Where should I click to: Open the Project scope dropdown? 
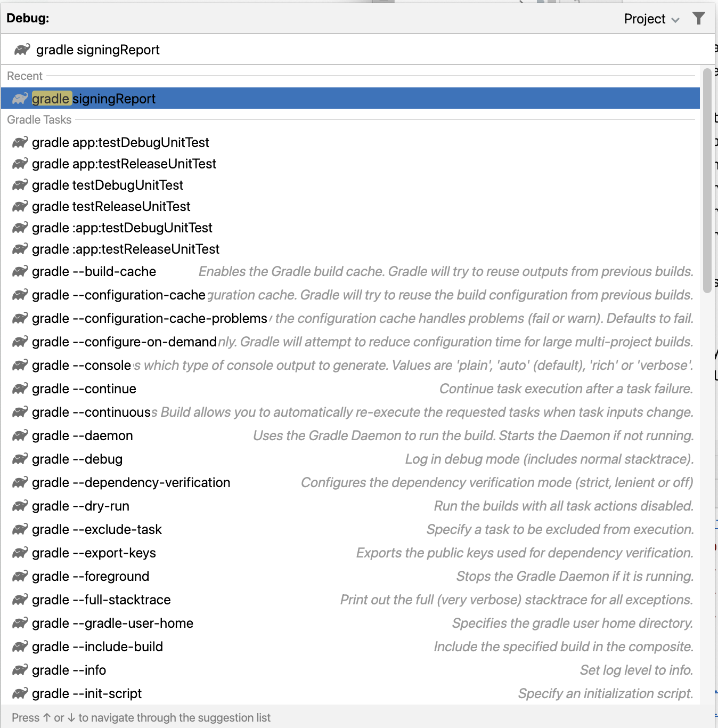tap(651, 19)
